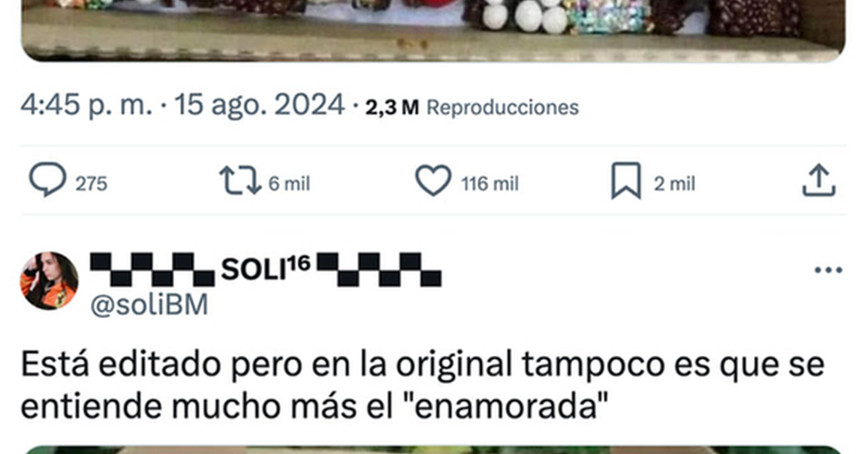Open the 275 replies count
Screen dimensions: 868x454
coord(92,183)
